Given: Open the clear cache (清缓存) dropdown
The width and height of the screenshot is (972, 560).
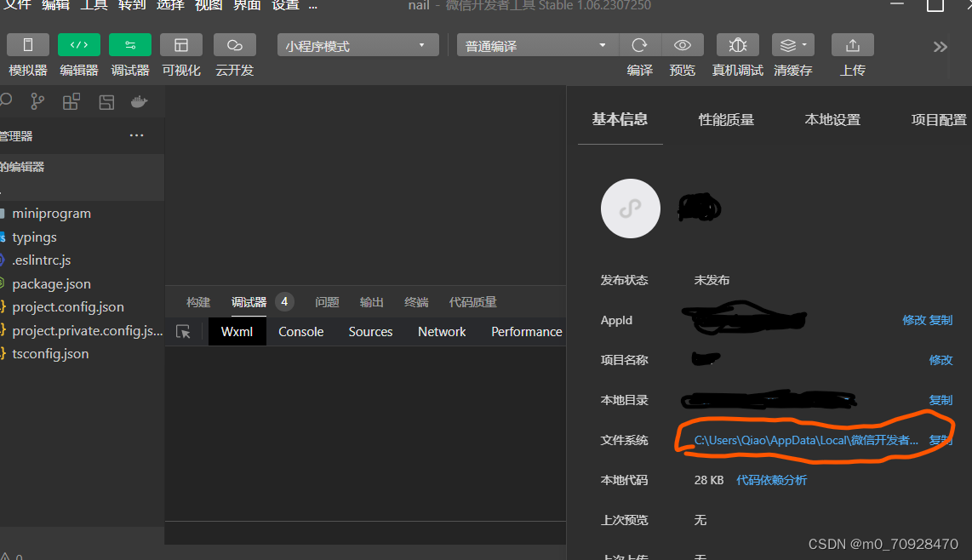Looking at the screenshot, I should click(x=793, y=45).
